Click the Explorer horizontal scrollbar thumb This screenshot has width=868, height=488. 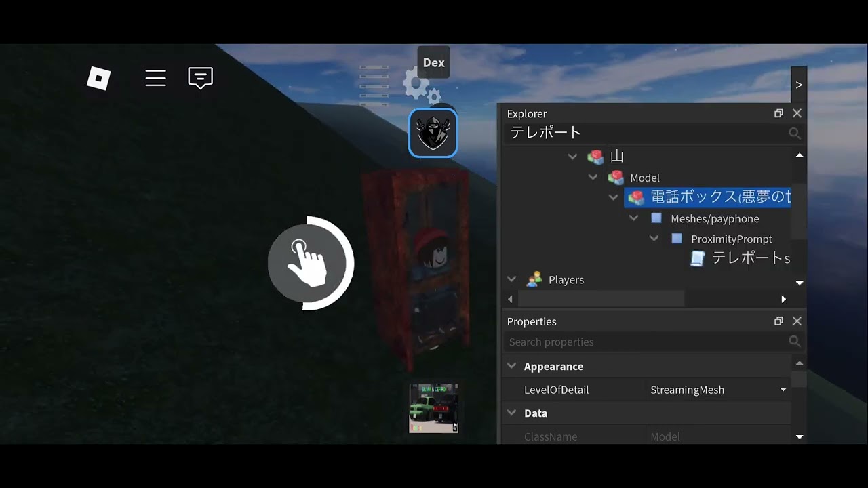pos(601,299)
